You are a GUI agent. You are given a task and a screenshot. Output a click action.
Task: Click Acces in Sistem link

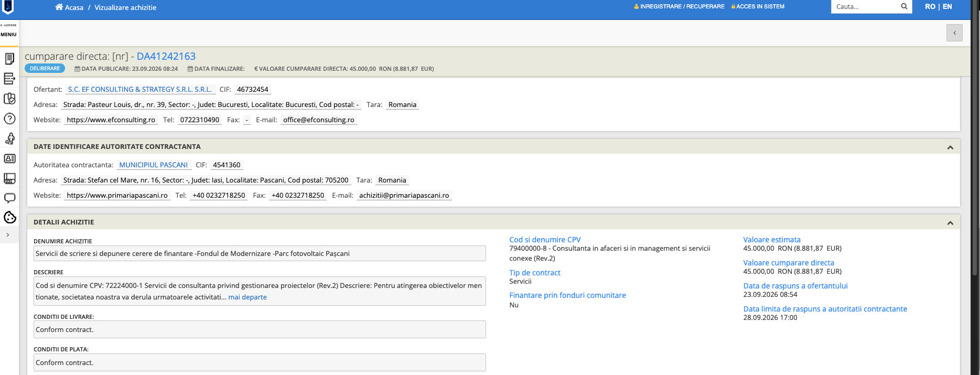(x=758, y=6)
